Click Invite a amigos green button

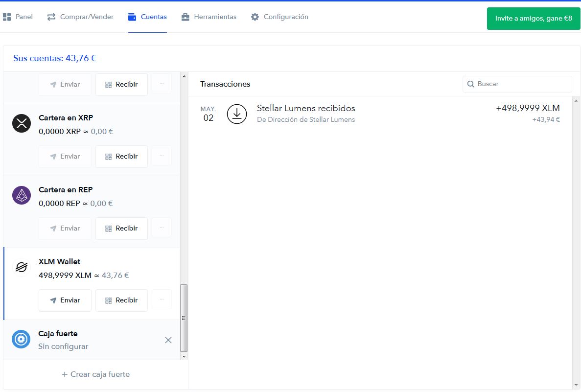533,18
